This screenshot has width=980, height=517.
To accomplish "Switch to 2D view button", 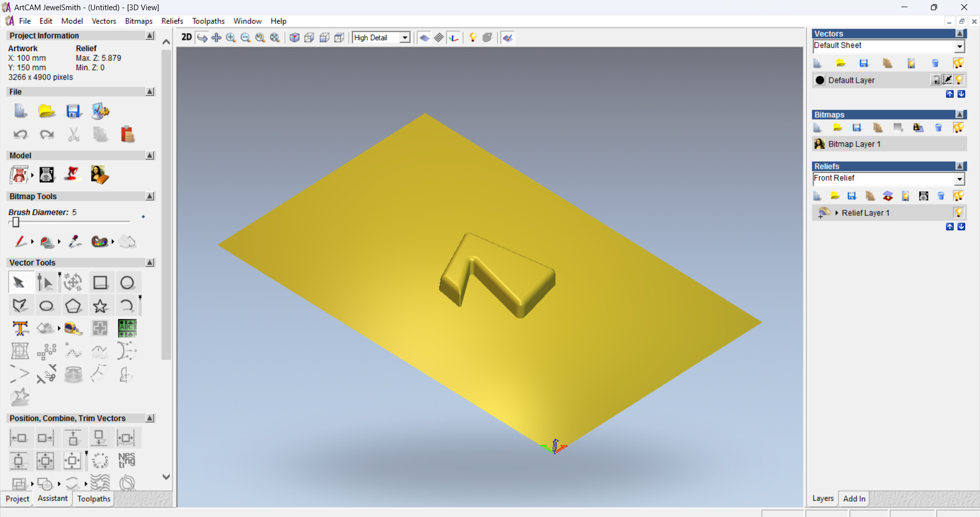I will 186,37.
